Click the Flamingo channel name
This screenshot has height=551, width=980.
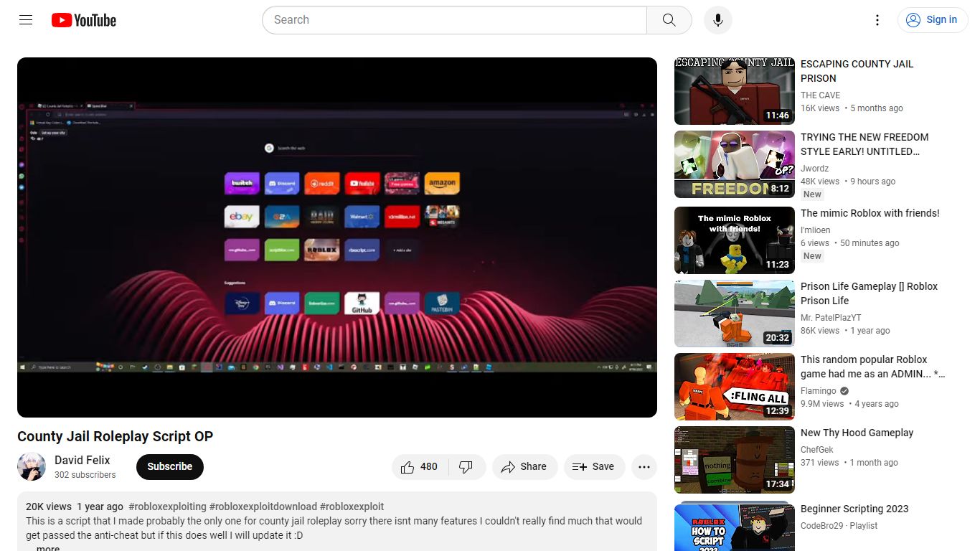(819, 391)
